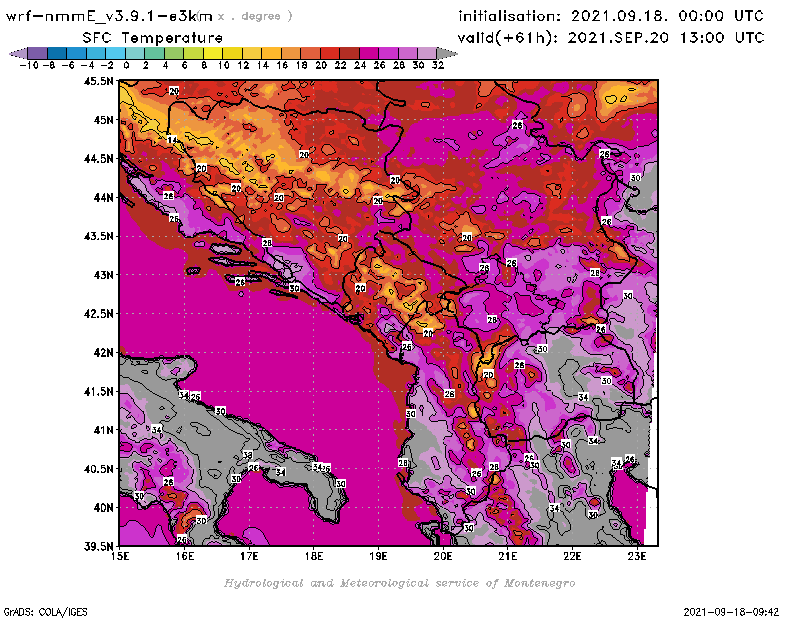Image resolution: width=800 pixels, height=618 pixels.
Task: Click the '42N' latitude axis label
Action: [x=103, y=353]
